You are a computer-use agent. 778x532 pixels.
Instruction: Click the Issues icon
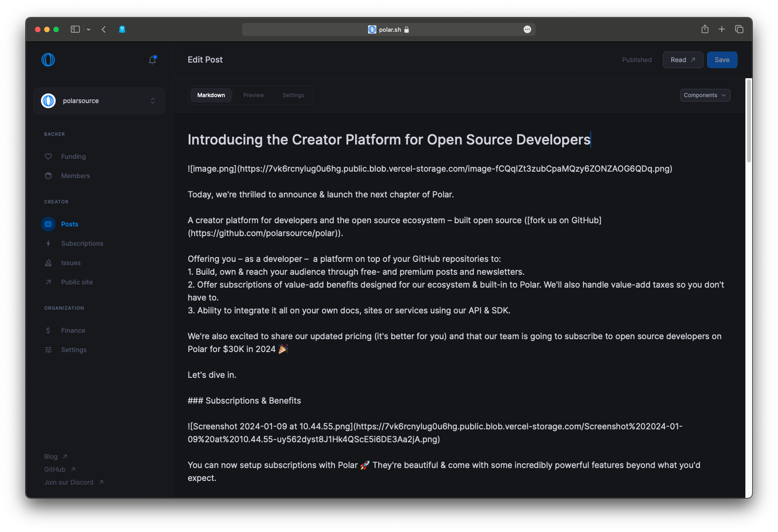pyautogui.click(x=48, y=263)
